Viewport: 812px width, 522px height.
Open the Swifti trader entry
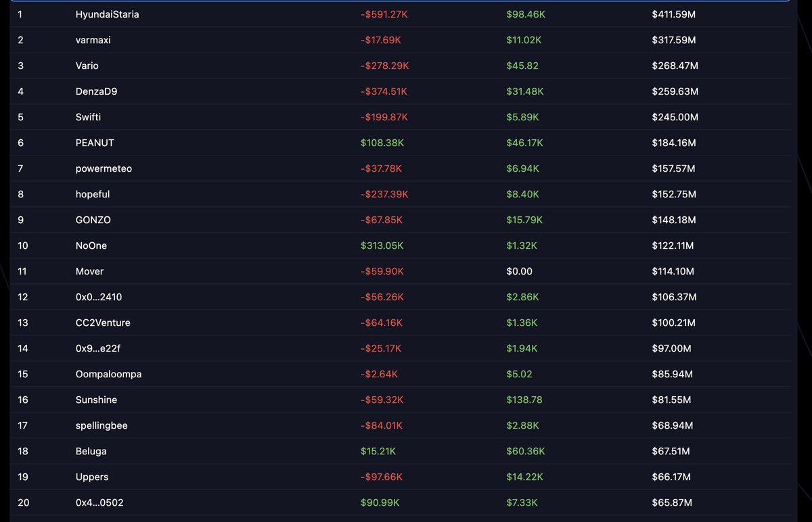[87, 117]
